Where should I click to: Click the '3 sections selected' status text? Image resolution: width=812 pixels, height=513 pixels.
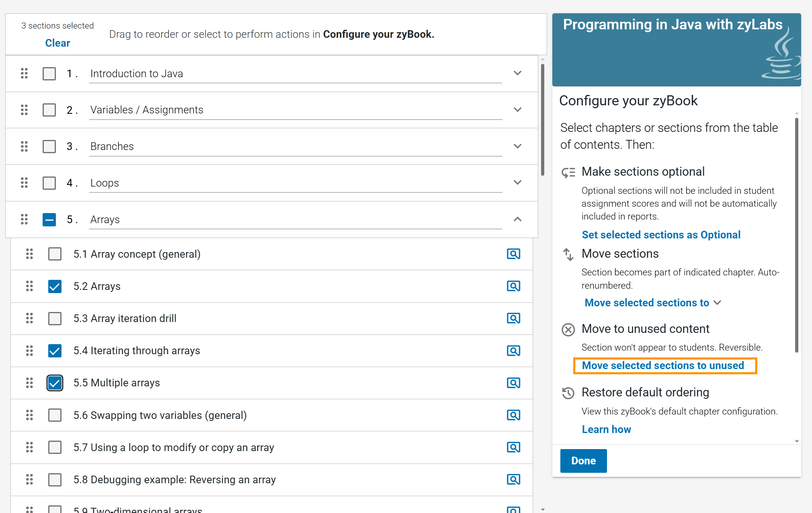coord(57,26)
